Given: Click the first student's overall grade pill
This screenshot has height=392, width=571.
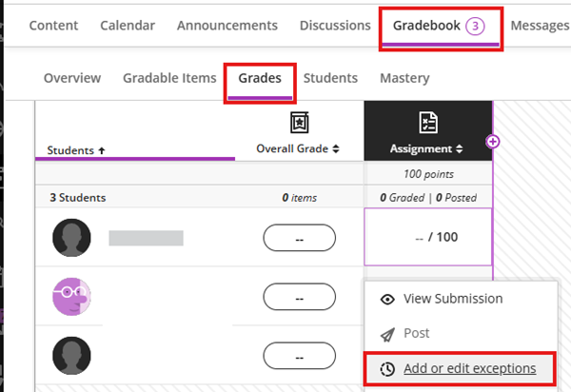Looking at the screenshot, I should (x=299, y=238).
